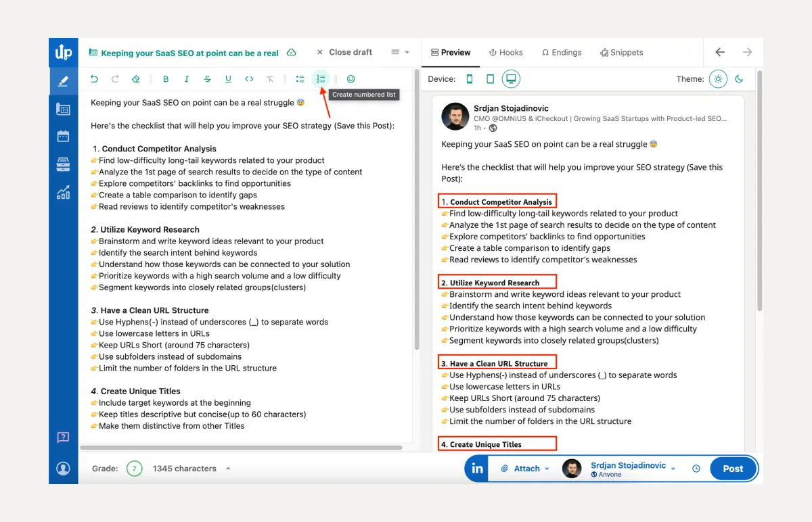Open the Attach dropdown in the bottom bar
This screenshot has height=522, width=812.
(526, 468)
